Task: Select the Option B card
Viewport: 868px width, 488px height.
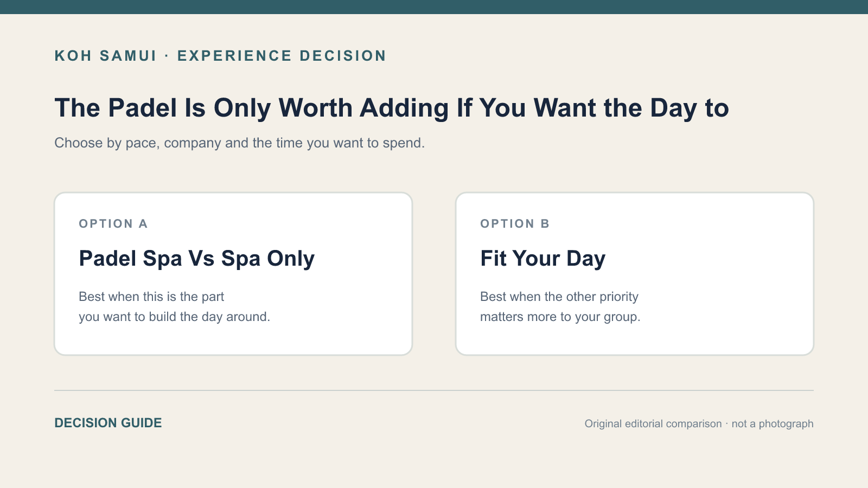Action: 635,274
